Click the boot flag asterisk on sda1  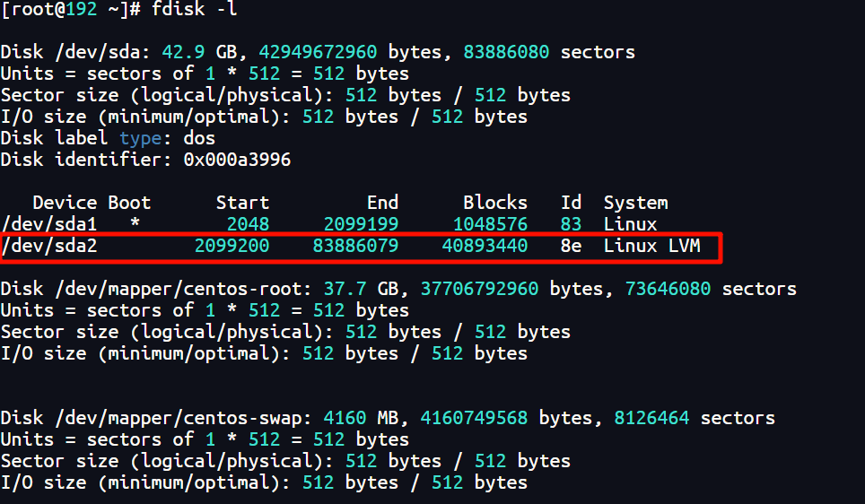[135, 224]
